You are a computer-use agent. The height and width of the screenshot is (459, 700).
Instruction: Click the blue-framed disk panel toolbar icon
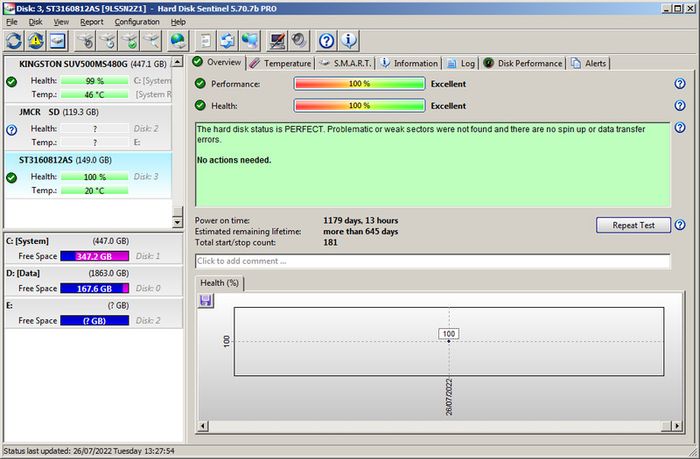58,41
